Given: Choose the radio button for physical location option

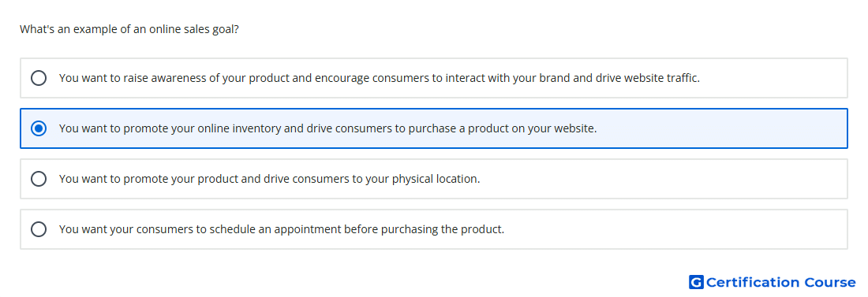Looking at the screenshot, I should point(39,179).
